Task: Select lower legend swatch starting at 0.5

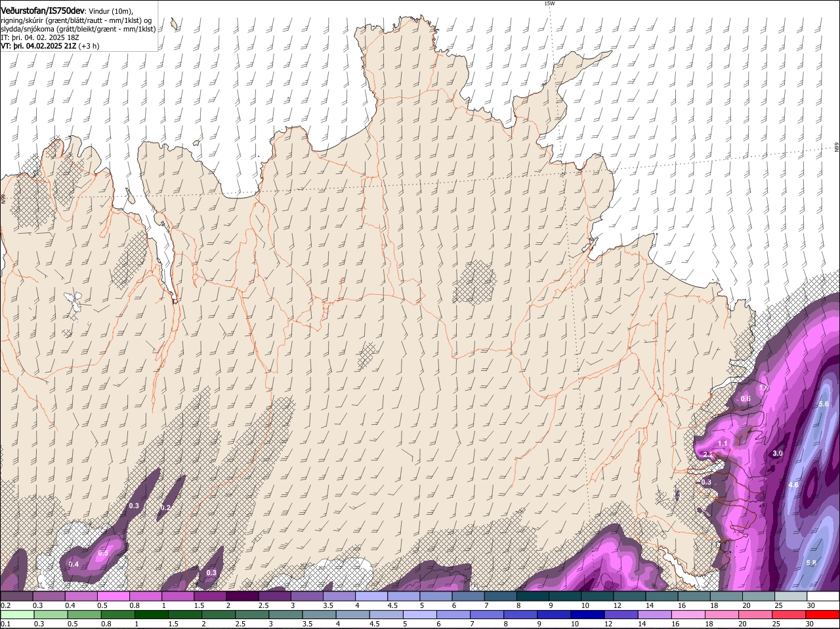Action: click(x=85, y=615)
